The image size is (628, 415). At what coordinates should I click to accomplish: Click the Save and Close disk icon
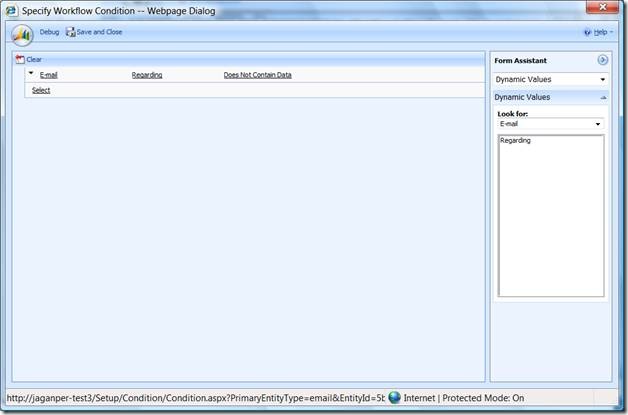point(71,32)
